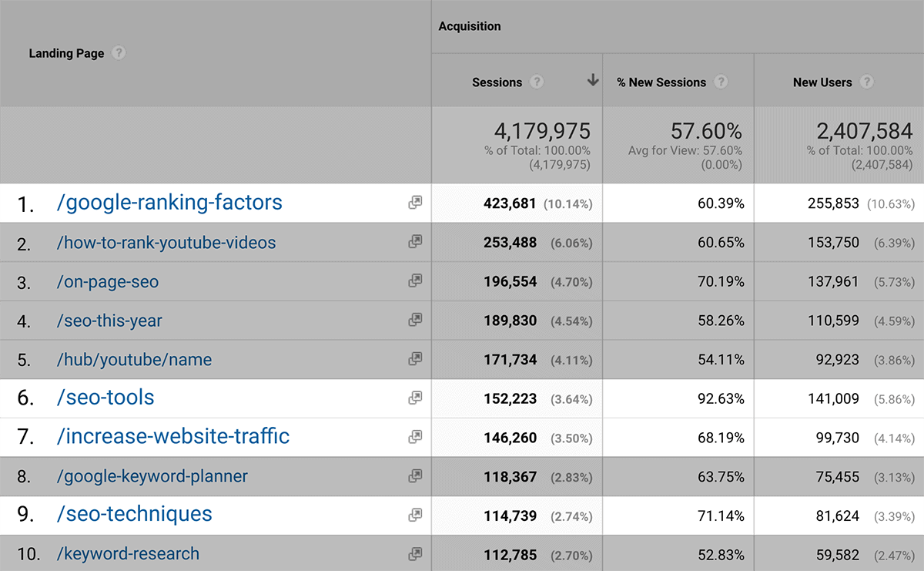Select the Acquisition section header
This screenshot has height=571, width=924.
point(470,25)
